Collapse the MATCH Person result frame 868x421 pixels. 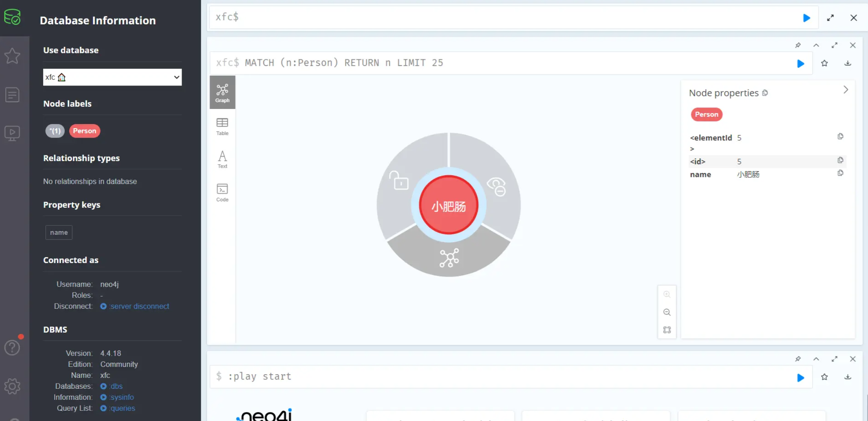816,45
